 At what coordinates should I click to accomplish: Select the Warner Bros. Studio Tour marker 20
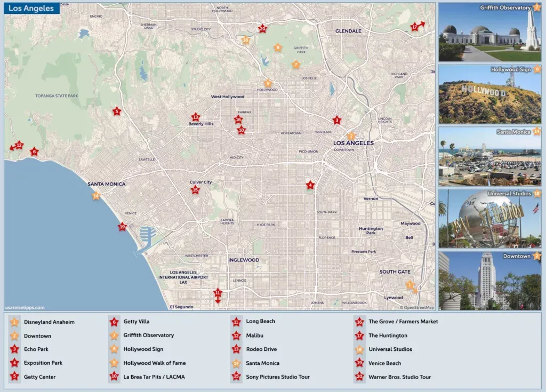[x=262, y=28]
